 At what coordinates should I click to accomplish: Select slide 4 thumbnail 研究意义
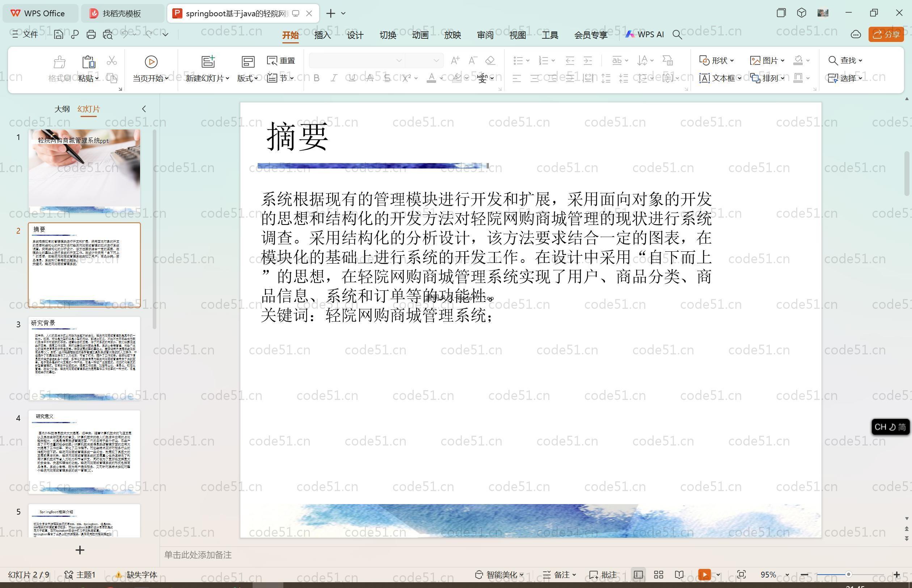[x=84, y=452]
